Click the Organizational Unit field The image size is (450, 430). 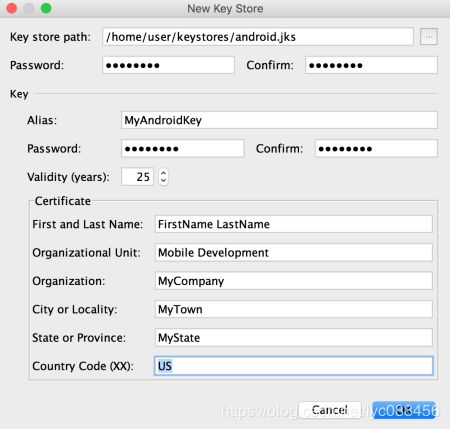294,252
